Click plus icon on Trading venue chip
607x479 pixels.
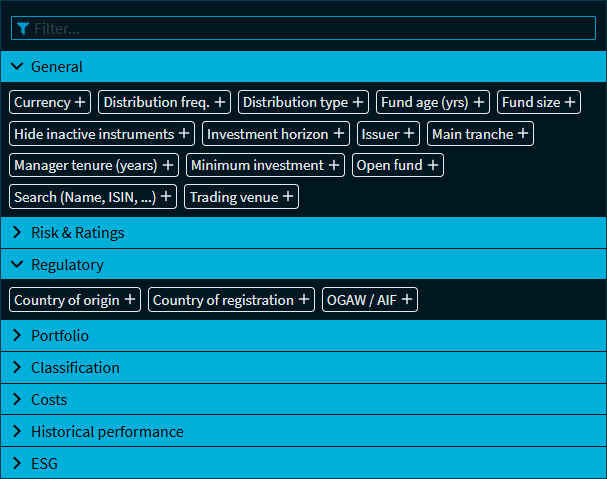(288, 198)
